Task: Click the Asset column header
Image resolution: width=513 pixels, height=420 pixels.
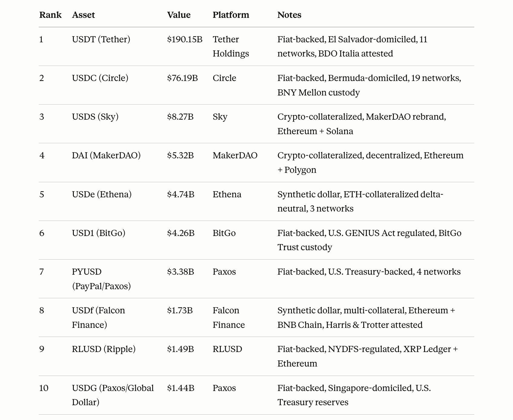Action: pyautogui.click(x=83, y=15)
